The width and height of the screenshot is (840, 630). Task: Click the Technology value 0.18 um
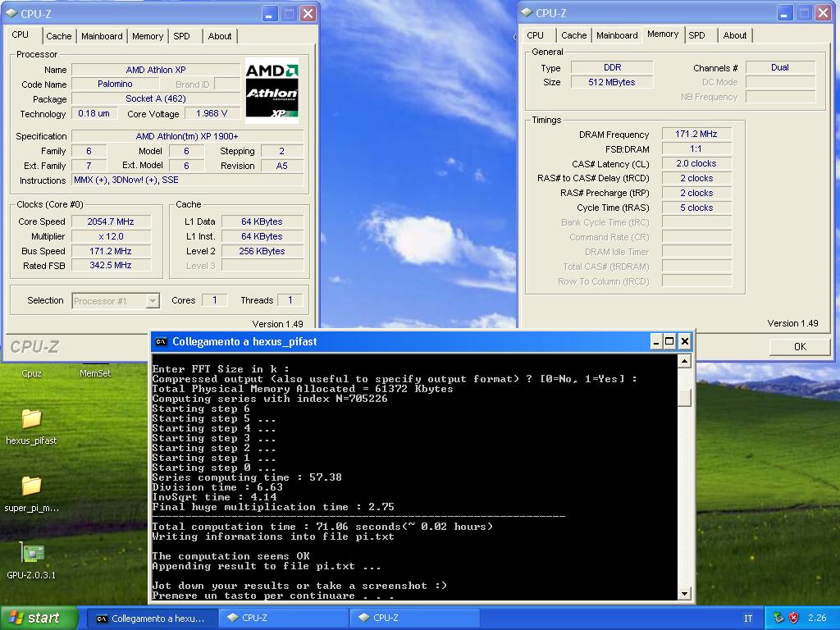[x=94, y=113]
